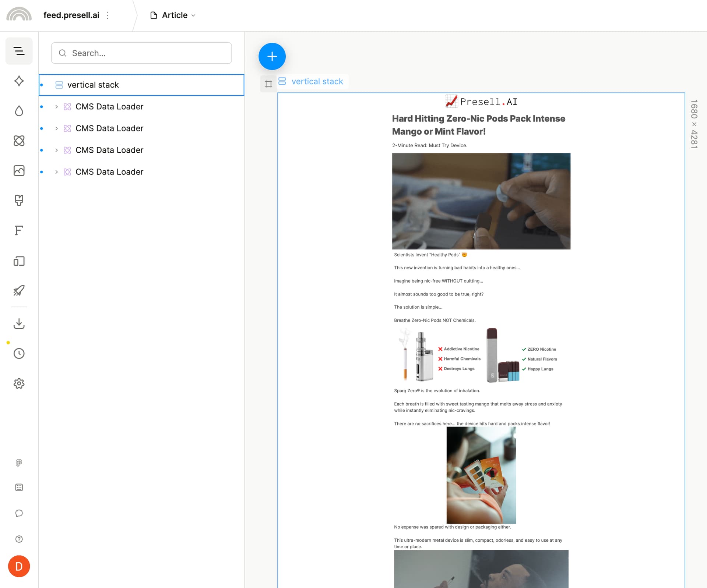The image size is (707, 588).
Task: Click the import download arrow icon
Action: (19, 323)
